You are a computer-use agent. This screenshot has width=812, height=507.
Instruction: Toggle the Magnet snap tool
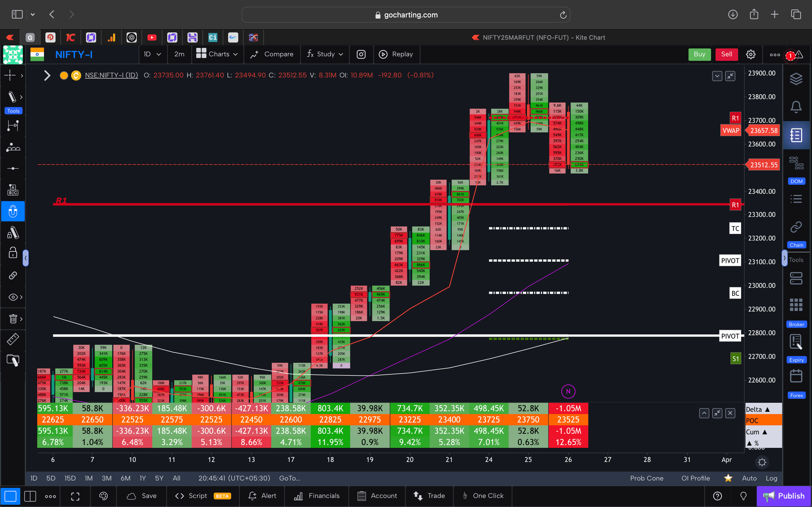click(x=13, y=211)
